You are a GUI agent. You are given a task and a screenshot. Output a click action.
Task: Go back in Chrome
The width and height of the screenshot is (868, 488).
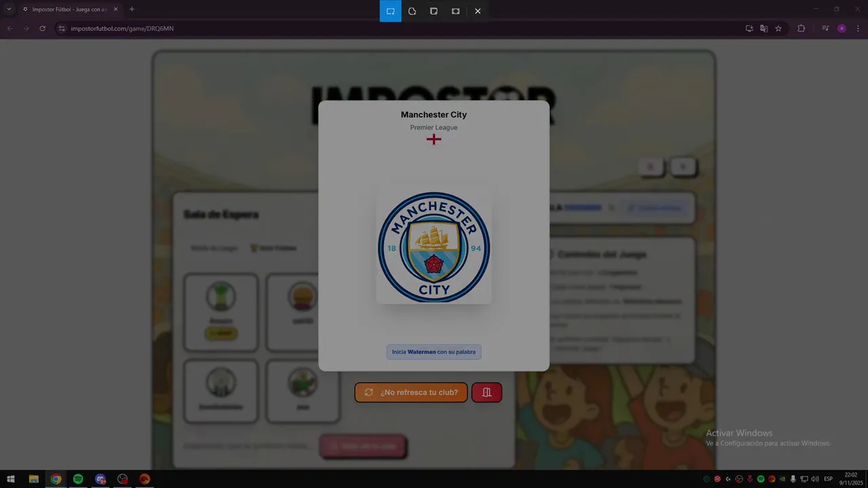coord(9,28)
